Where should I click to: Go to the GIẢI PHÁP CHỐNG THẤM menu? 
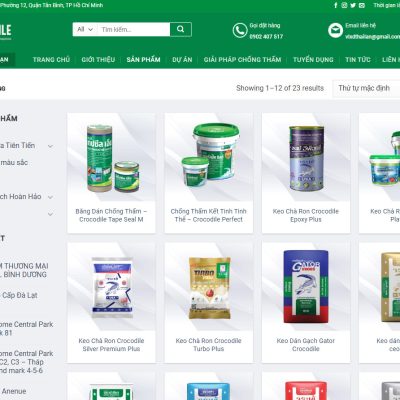pos(242,60)
